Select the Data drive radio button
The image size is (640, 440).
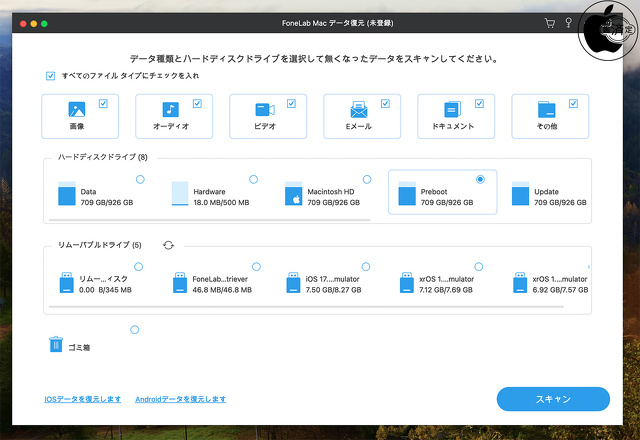[x=140, y=179]
